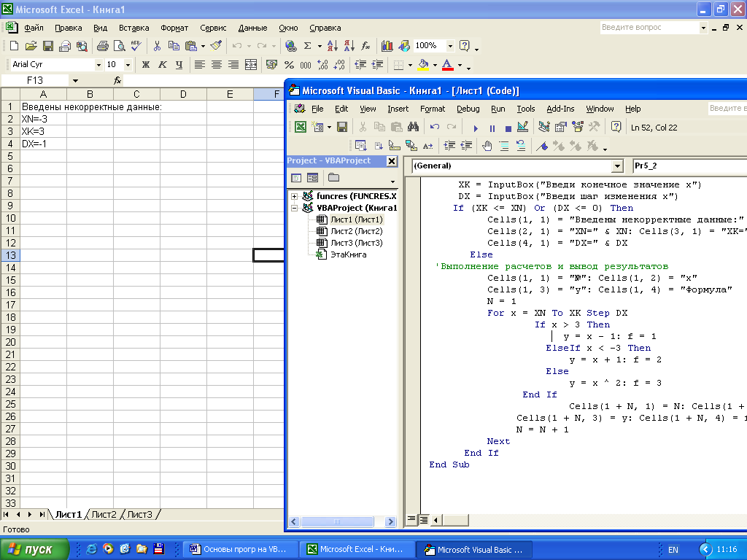Open the (General) object dropdown
The image size is (747, 560).
(x=617, y=166)
